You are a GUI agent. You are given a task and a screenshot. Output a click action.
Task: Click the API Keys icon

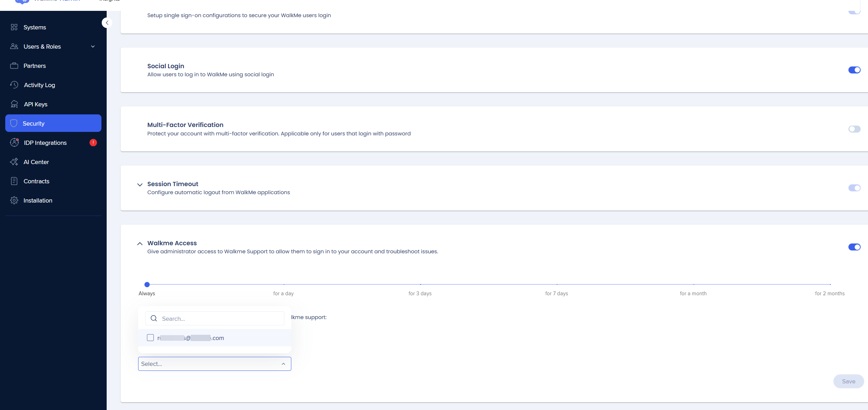14,104
